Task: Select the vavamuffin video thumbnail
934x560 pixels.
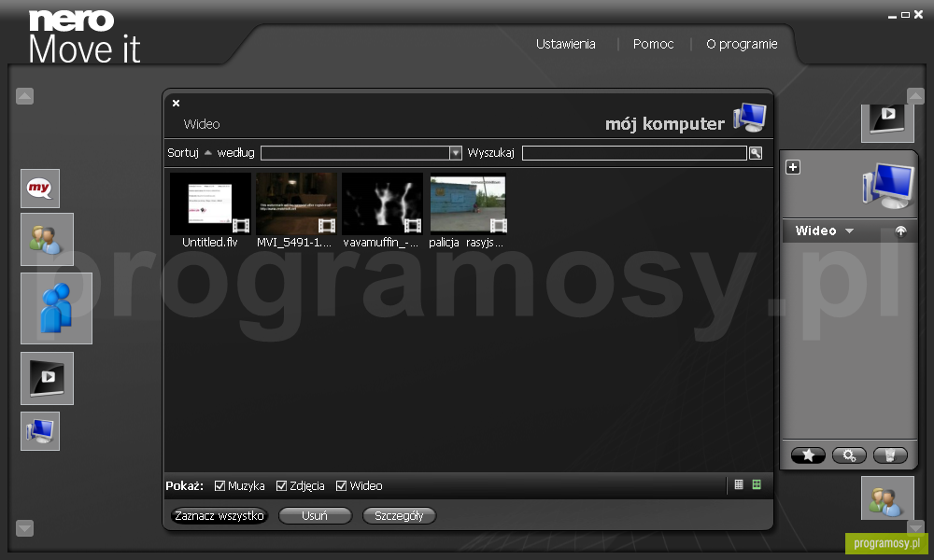Action: pyautogui.click(x=382, y=204)
